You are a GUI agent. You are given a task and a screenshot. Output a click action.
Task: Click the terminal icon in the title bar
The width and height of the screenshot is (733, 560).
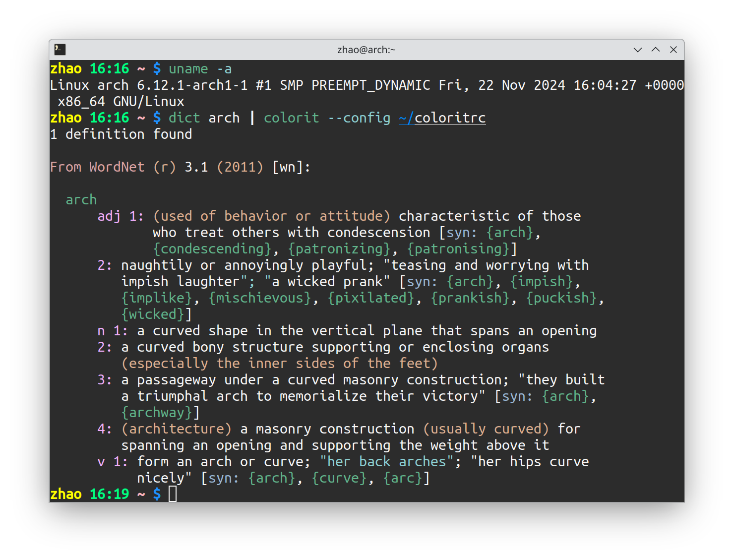pos(60,49)
